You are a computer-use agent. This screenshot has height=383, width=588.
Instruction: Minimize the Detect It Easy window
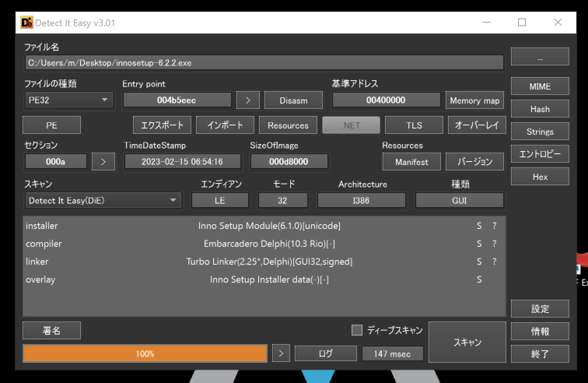click(486, 23)
